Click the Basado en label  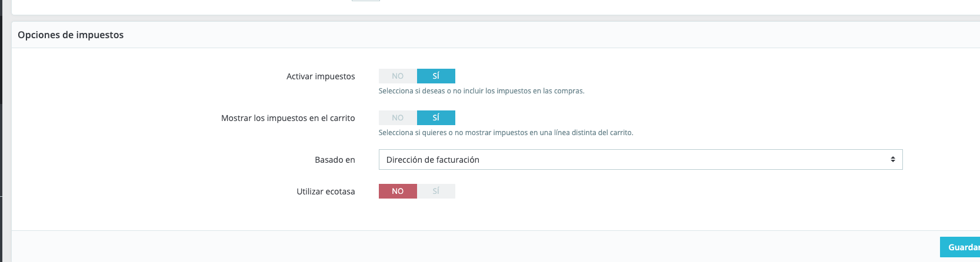coord(335,160)
